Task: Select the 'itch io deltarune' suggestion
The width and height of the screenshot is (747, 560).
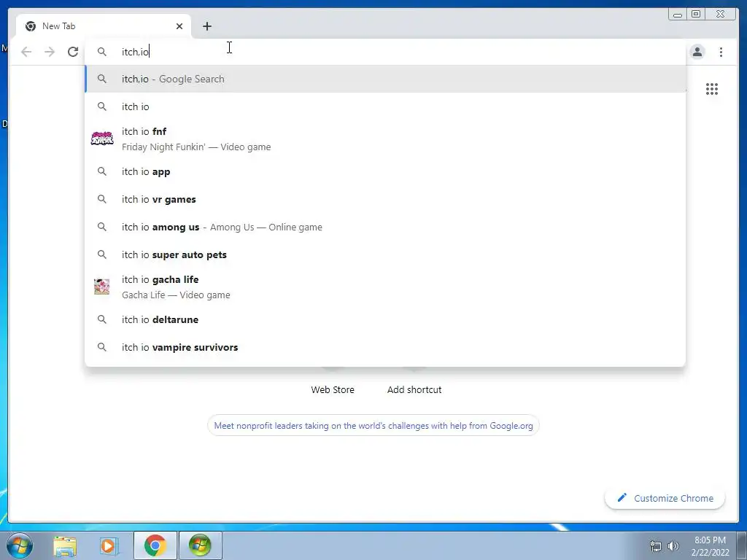Action: click(x=385, y=319)
